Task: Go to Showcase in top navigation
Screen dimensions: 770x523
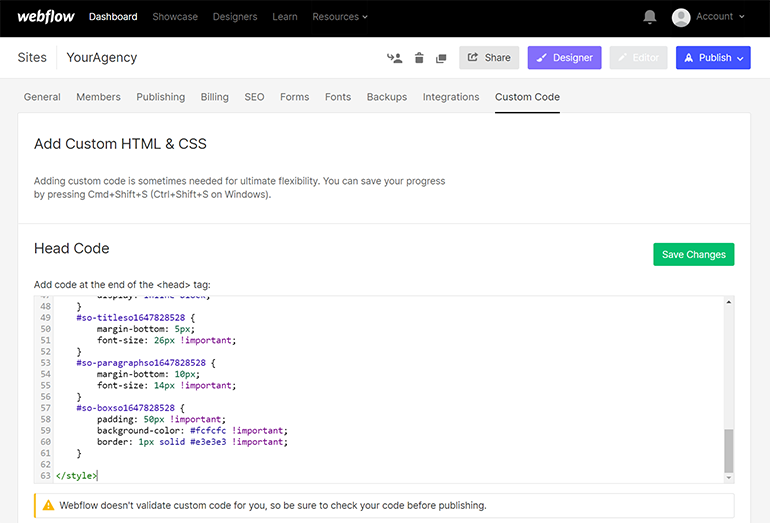Action: coord(175,17)
